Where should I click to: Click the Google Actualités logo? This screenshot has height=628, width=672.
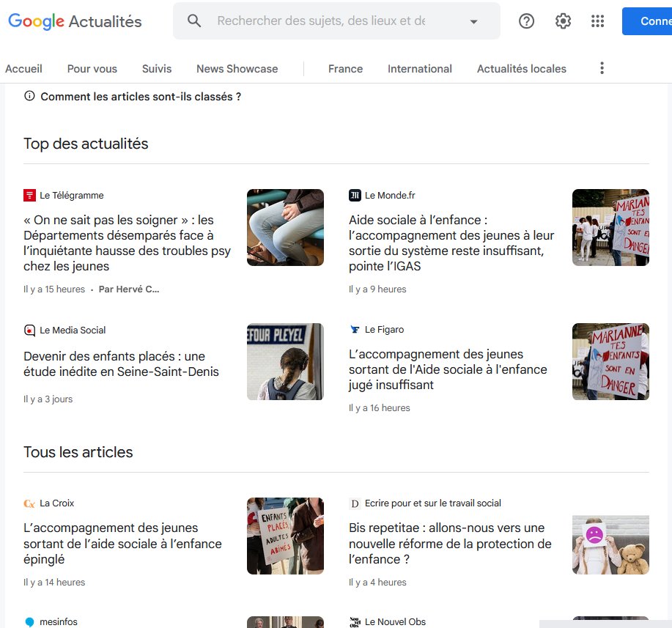pyautogui.click(x=75, y=21)
